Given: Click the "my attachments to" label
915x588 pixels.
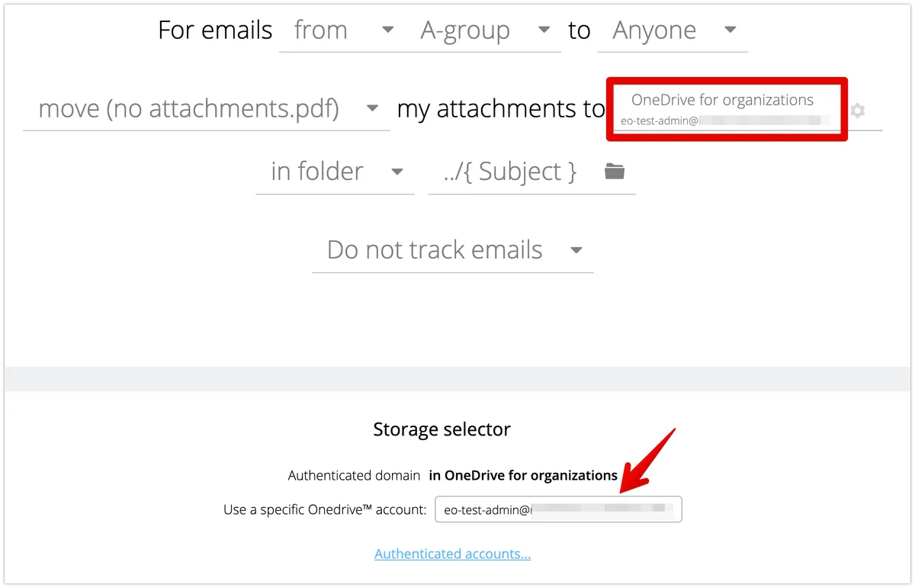Looking at the screenshot, I should [500, 109].
